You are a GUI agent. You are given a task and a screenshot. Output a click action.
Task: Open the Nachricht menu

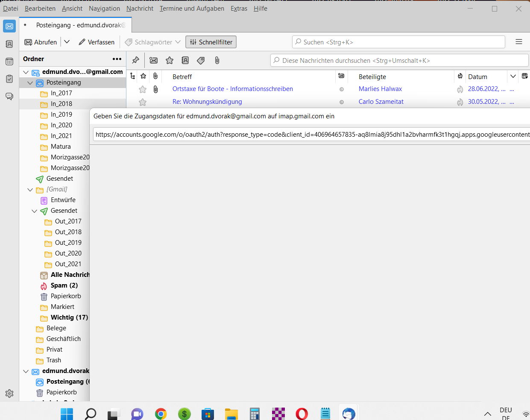point(140,9)
